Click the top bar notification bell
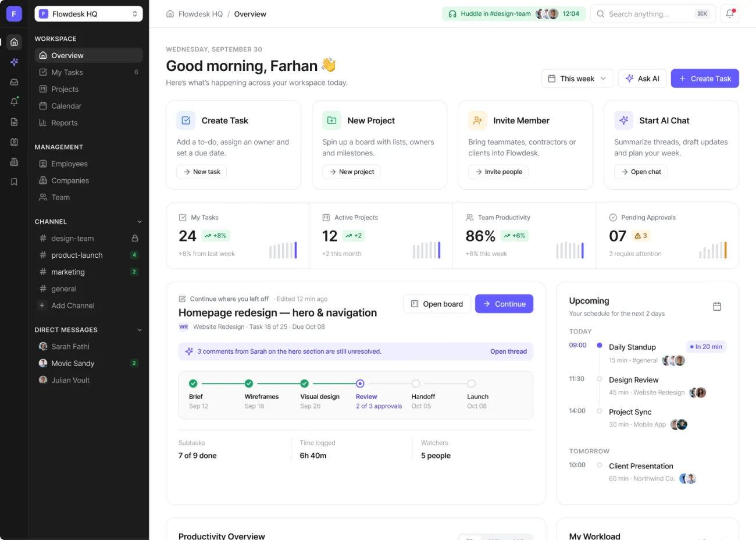 [729, 14]
